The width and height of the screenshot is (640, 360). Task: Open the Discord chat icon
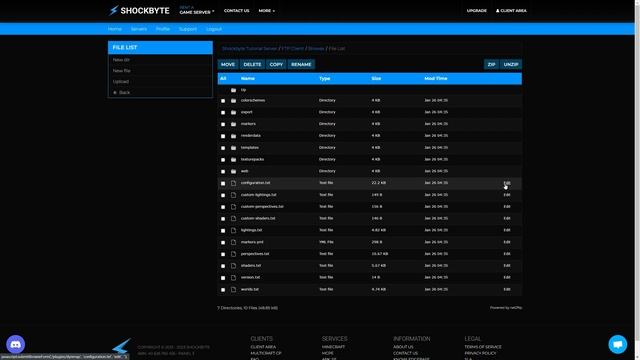(x=16, y=344)
